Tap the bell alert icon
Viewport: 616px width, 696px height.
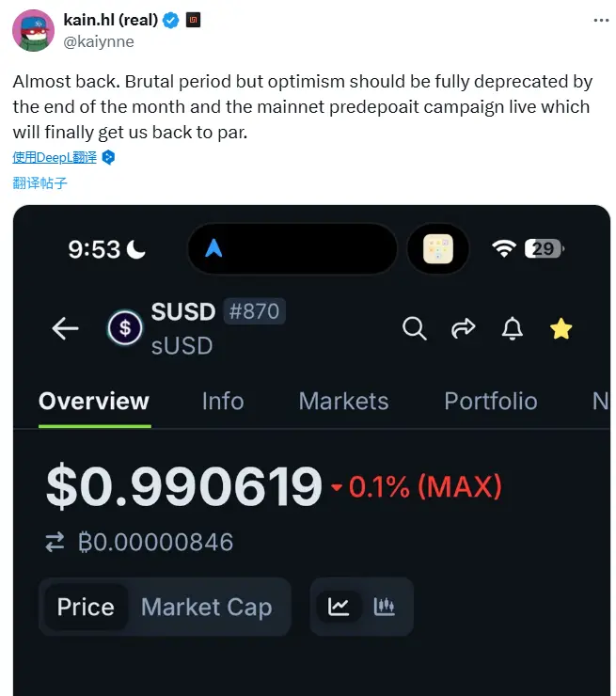pos(513,327)
